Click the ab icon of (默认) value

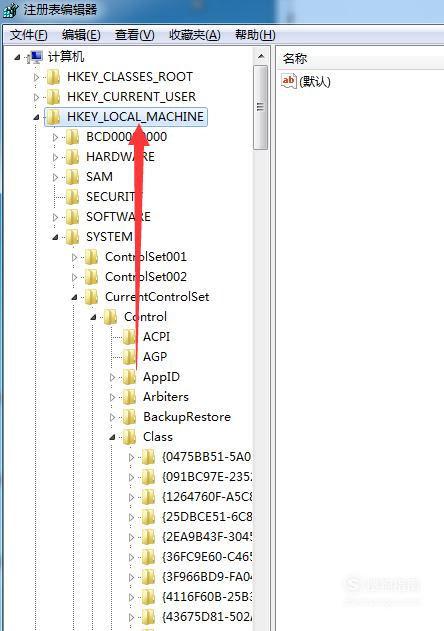point(289,81)
